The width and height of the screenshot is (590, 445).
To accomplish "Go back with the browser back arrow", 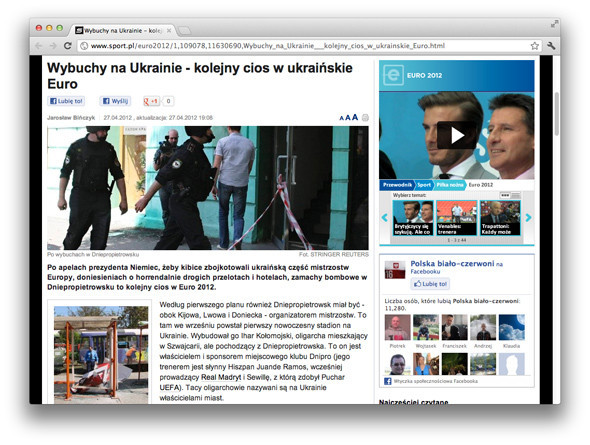I will tap(38, 46).
